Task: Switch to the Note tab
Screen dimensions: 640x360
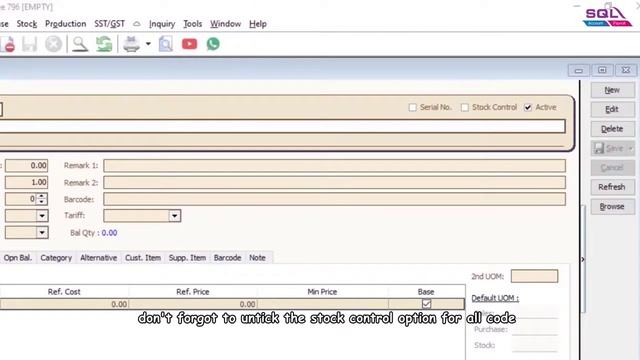Action: tap(257, 258)
